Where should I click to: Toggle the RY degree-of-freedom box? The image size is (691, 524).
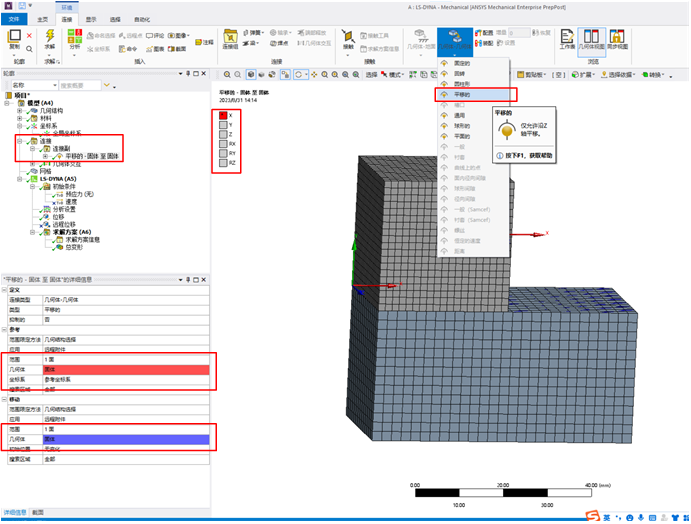point(223,153)
